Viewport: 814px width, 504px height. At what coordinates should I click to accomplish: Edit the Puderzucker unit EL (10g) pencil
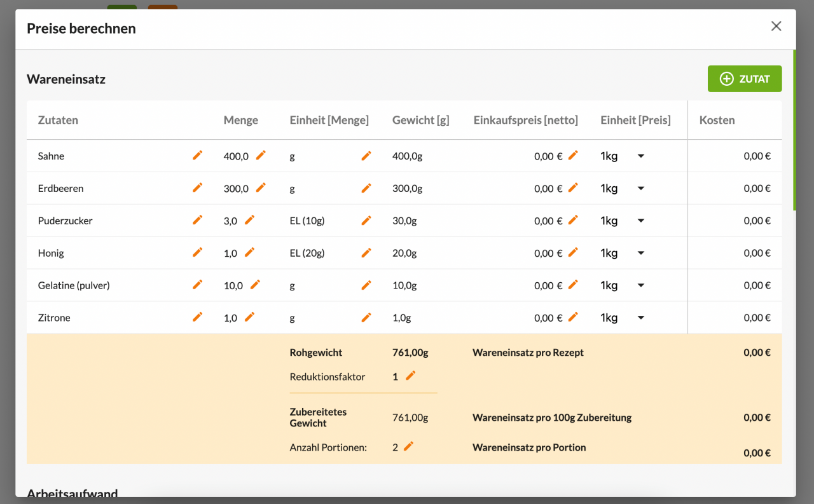click(366, 220)
